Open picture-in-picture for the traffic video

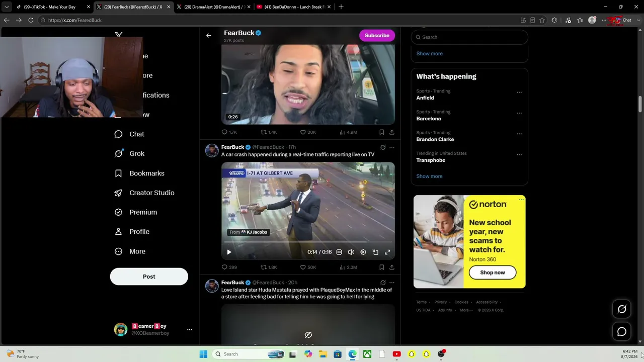coord(375,252)
